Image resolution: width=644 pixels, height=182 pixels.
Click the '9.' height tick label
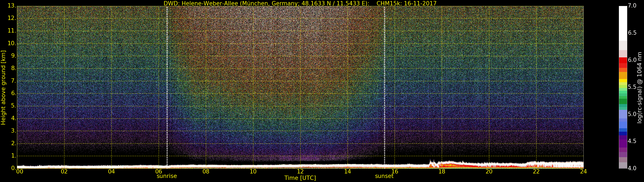point(14,56)
